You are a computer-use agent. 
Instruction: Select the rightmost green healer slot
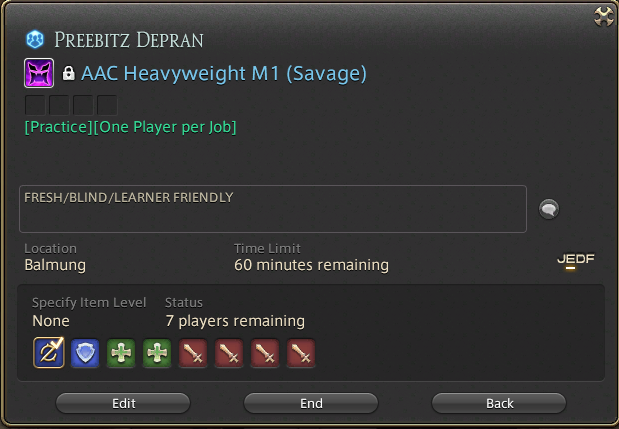(157, 353)
